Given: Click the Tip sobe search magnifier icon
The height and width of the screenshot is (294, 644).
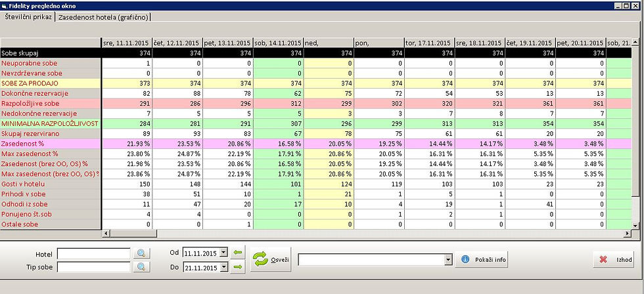Looking at the screenshot, I should (x=141, y=267).
